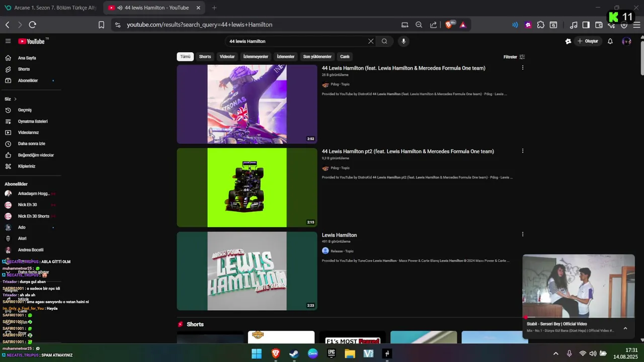This screenshot has height=362, width=644.
Task: Open the zoom magnifier in the address bar
Action: (419, 25)
